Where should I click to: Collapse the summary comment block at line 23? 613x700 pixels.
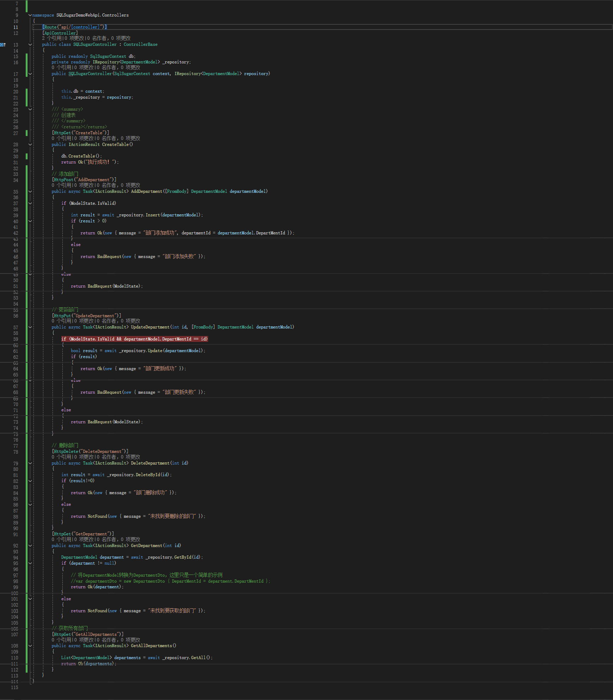30,110
